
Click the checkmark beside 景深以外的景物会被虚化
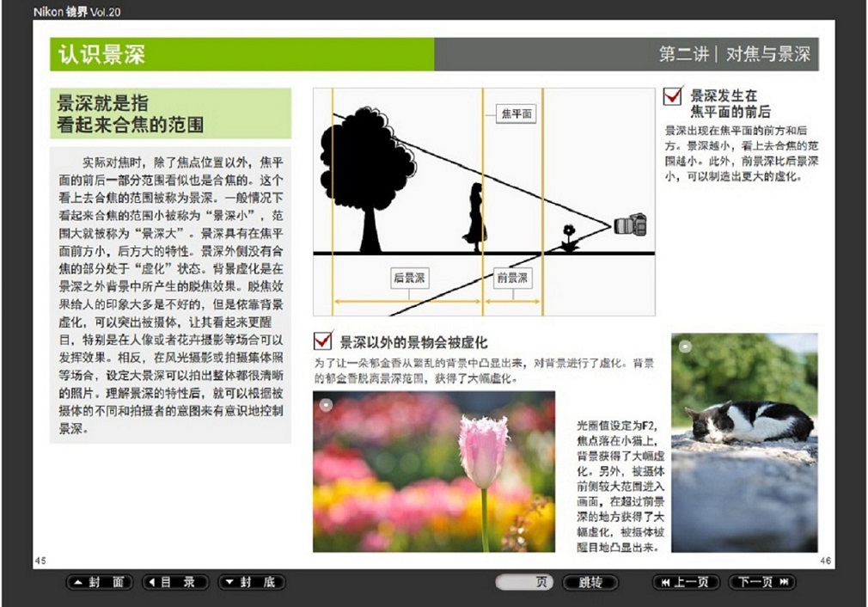(x=324, y=340)
